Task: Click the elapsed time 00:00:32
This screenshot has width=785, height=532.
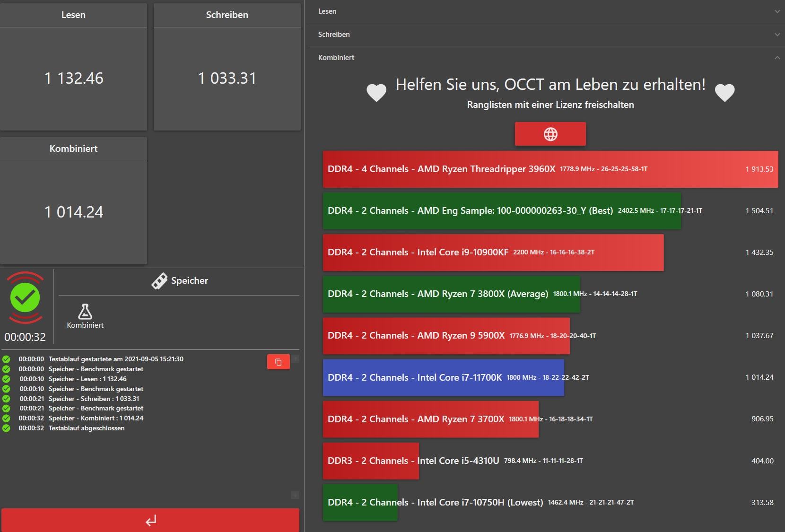Action: 25,337
